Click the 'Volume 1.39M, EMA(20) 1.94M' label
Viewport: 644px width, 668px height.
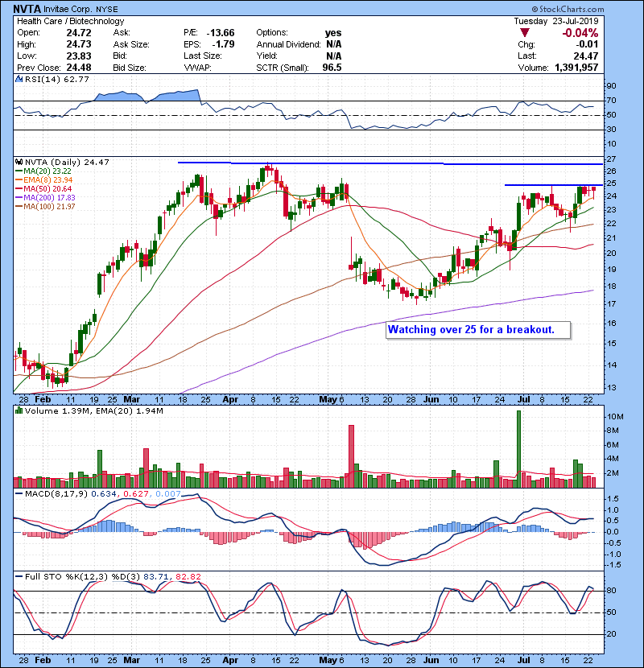click(93, 411)
